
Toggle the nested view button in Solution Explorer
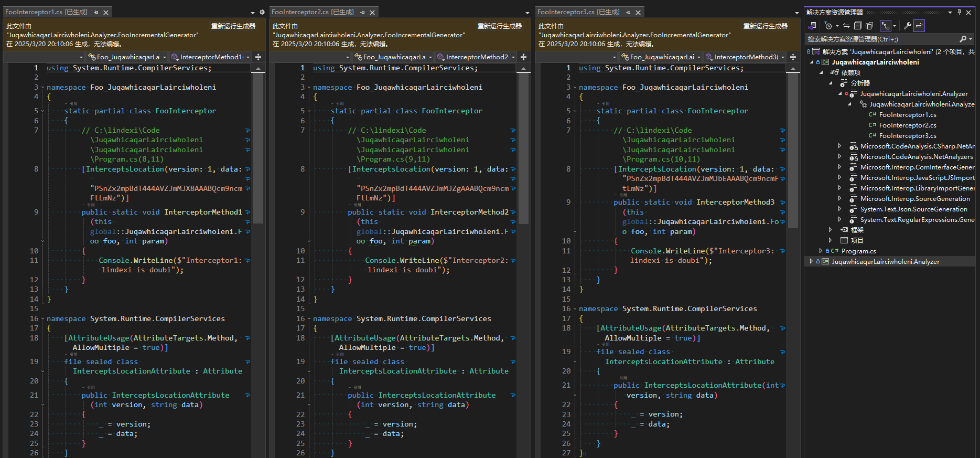[x=886, y=26]
